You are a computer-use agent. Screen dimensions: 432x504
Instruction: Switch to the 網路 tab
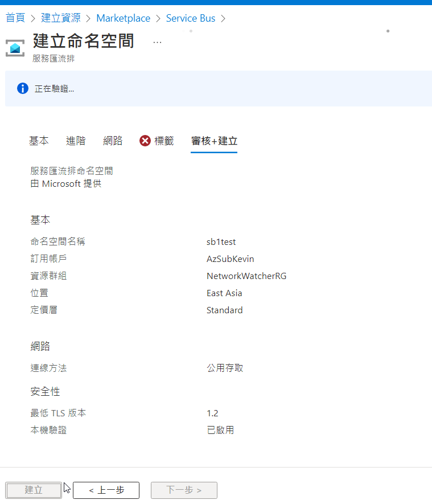pyautogui.click(x=113, y=141)
